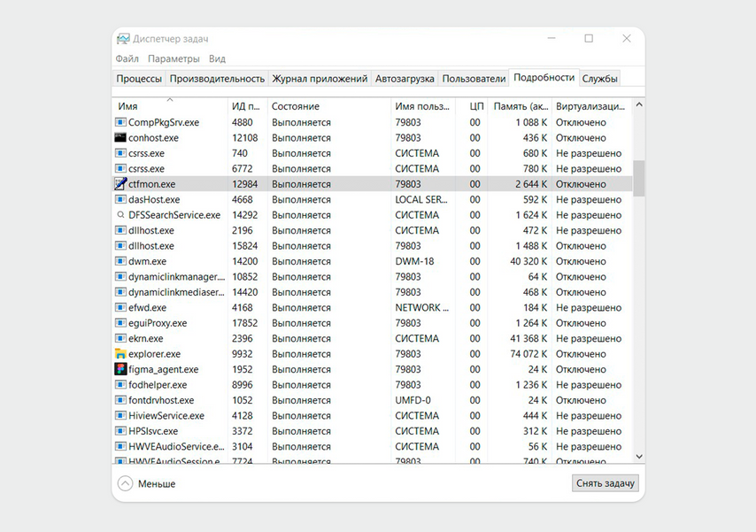Screen dimensions: 756x532
Task: Select the dllhost.exe row with PID 15824
Action: (373, 245)
